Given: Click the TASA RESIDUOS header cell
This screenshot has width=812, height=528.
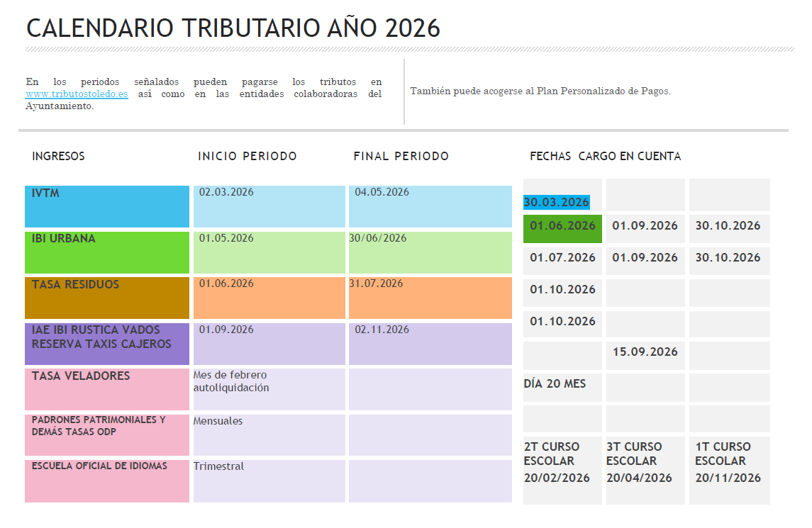Looking at the screenshot, I should (106, 298).
